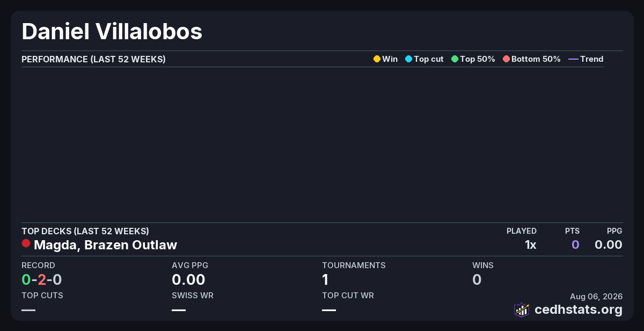Toggle the Win series legend label
This screenshot has width=644, height=331.
pyautogui.click(x=390, y=59)
